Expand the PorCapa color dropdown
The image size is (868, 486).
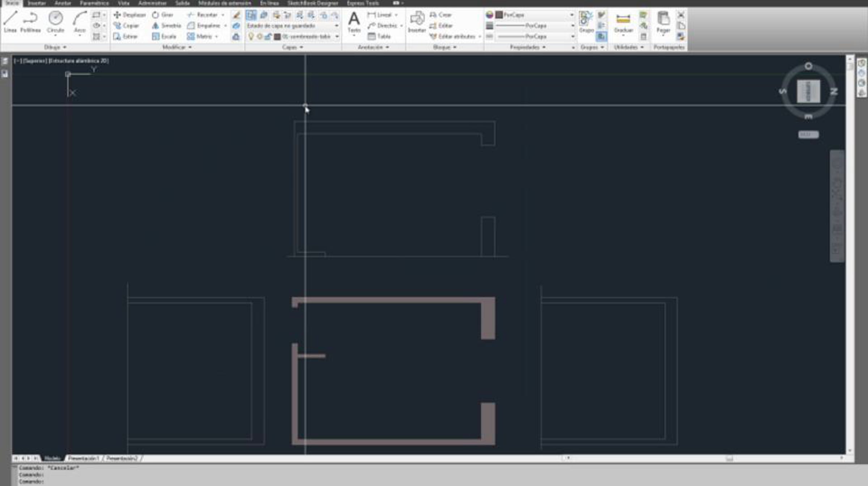coord(571,15)
